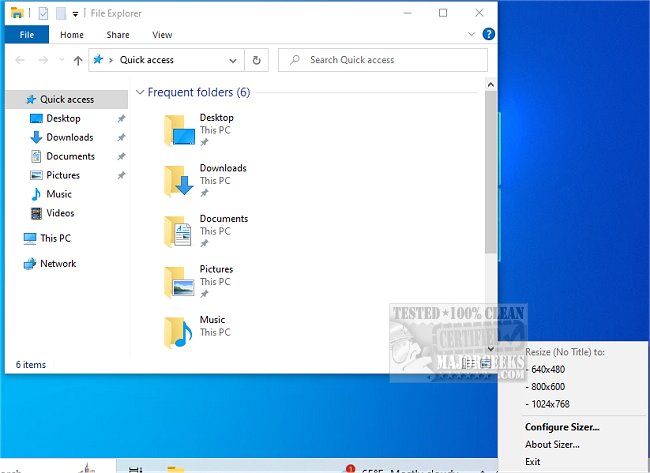This screenshot has height=473, width=650.
Task: Select Pictures in the navigation pane
Action: pyautogui.click(x=63, y=175)
